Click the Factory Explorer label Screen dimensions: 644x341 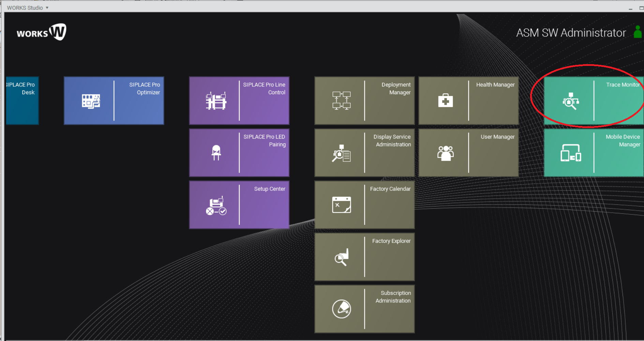pos(391,241)
